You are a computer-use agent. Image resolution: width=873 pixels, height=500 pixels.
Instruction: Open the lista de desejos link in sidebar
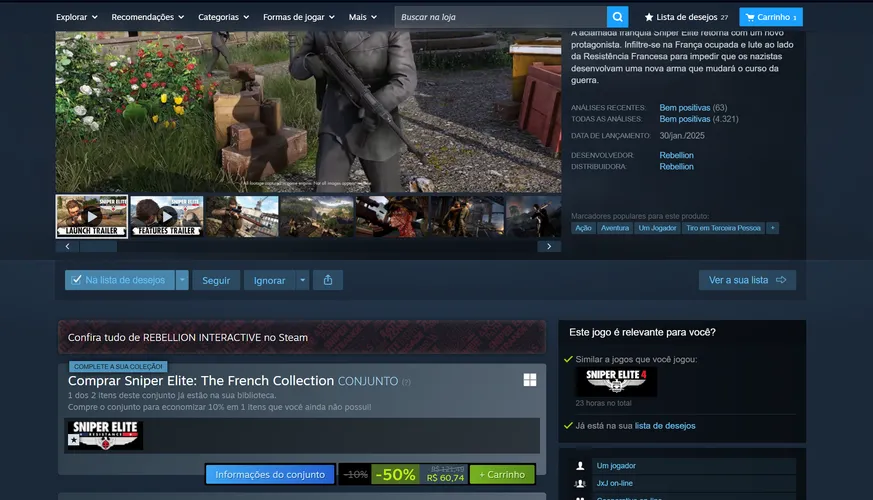665,426
